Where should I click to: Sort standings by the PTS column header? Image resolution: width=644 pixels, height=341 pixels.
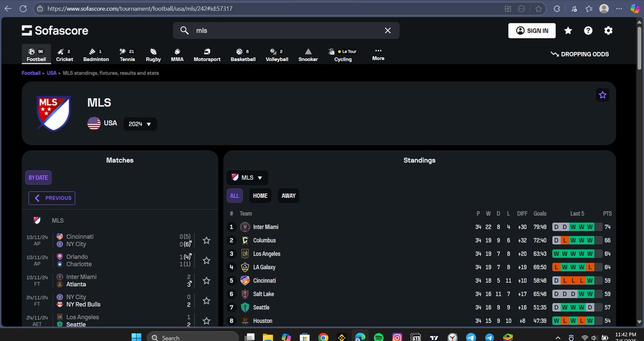coord(608,213)
